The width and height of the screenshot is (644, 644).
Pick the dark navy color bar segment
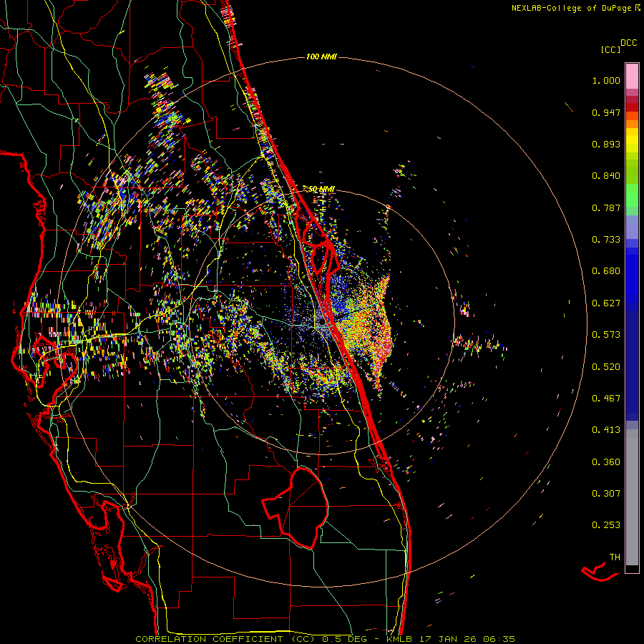pyautogui.click(x=632, y=366)
